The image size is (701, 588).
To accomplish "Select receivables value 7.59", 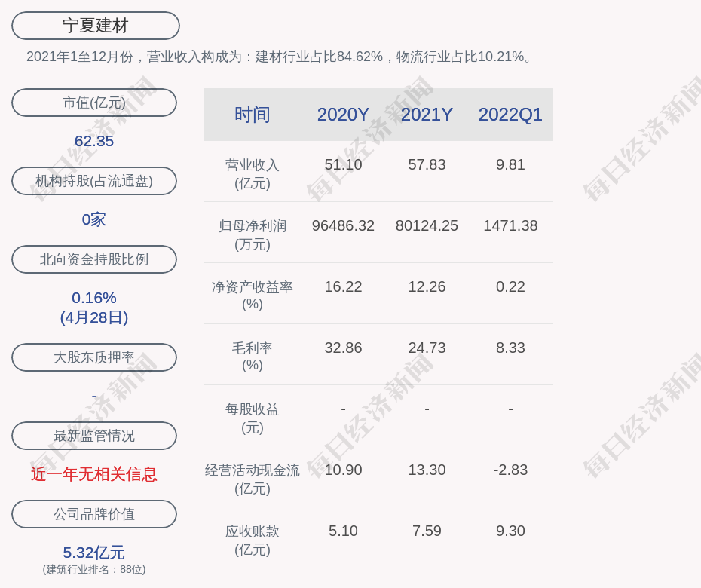I will [x=427, y=531].
